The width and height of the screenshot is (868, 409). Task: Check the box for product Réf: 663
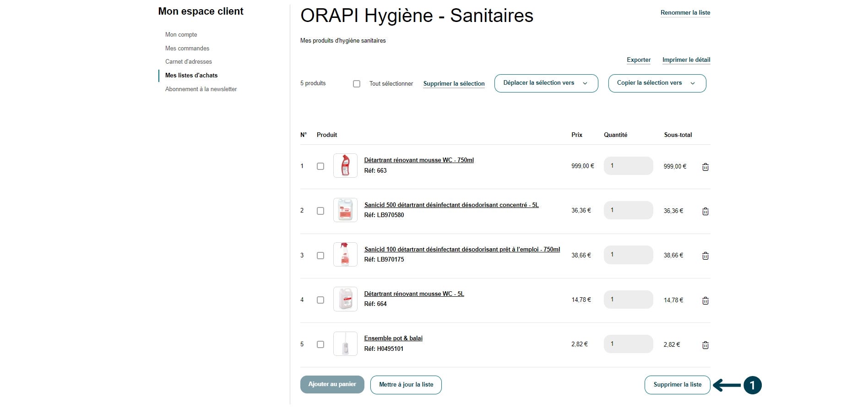(x=320, y=166)
